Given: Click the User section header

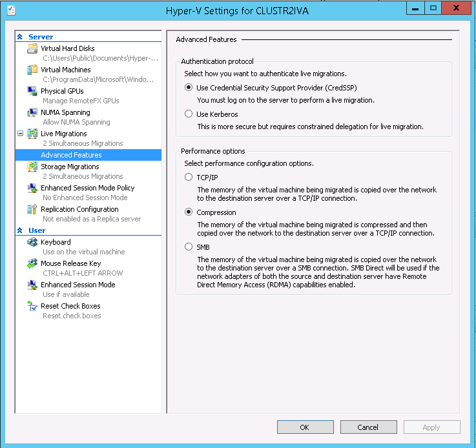Looking at the screenshot, I should point(37,230).
